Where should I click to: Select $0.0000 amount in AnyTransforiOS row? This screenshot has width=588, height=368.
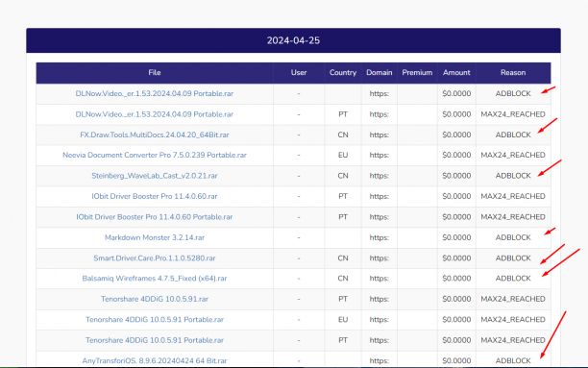point(456,361)
